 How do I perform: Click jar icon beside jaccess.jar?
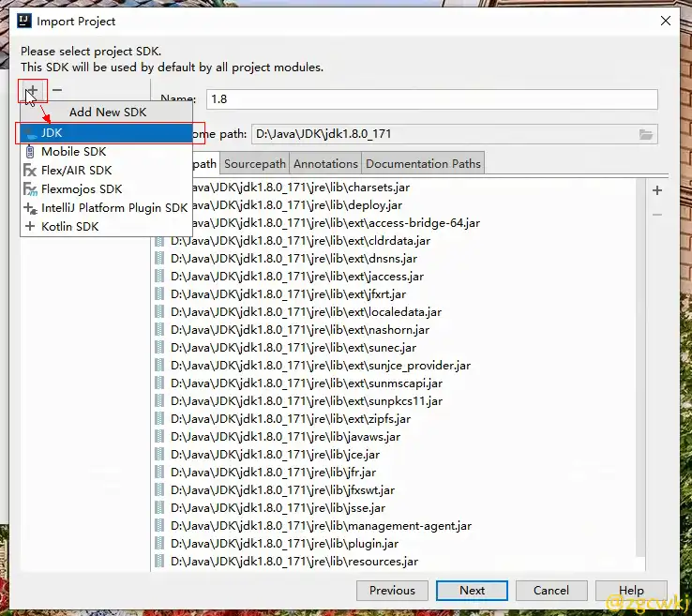[159, 277]
